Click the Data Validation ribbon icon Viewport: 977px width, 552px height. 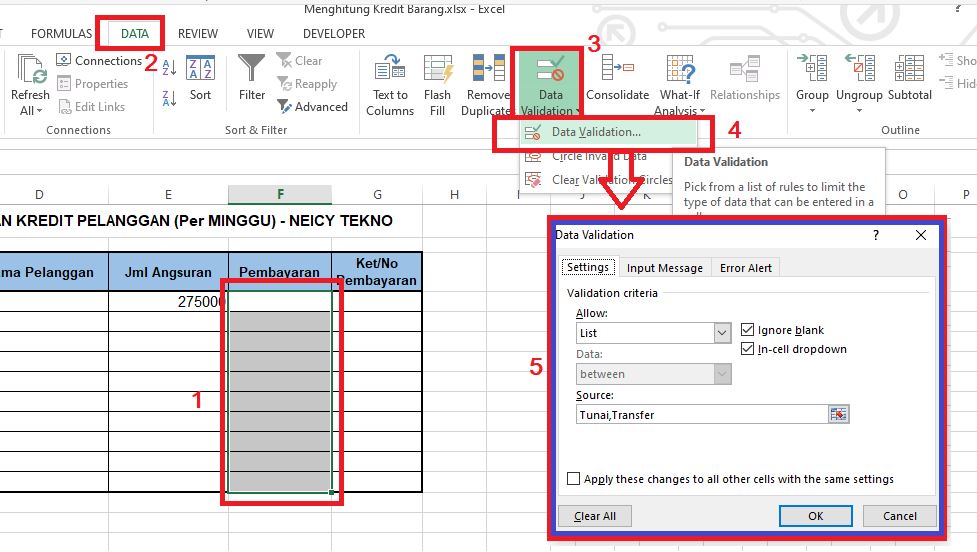click(550, 69)
